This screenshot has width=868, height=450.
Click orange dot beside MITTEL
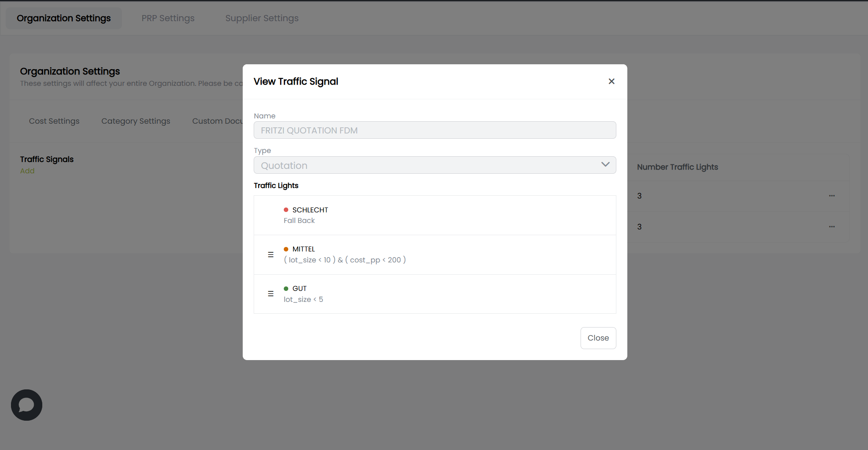(286, 249)
